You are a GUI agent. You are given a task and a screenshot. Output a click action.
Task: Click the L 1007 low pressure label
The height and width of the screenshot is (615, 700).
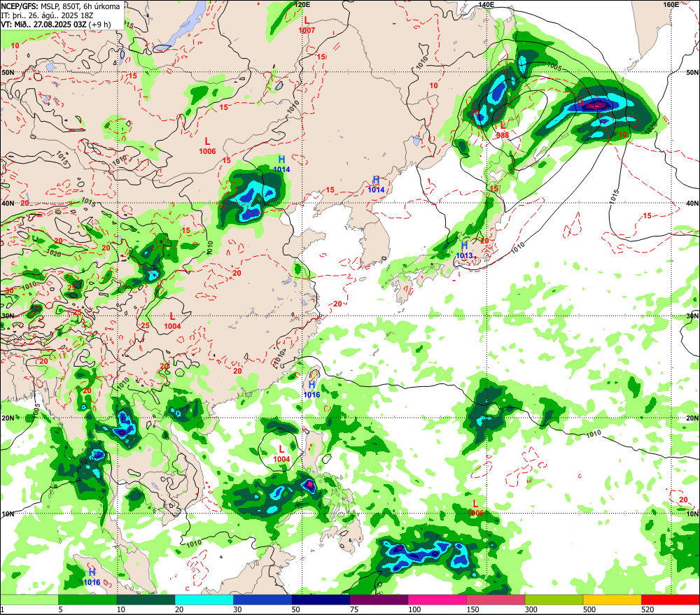(307, 25)
